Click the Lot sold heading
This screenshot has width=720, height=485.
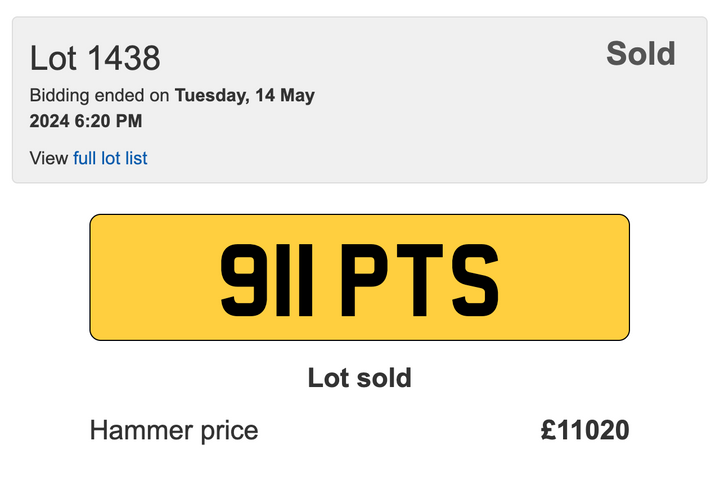click(x=359, y=378)
